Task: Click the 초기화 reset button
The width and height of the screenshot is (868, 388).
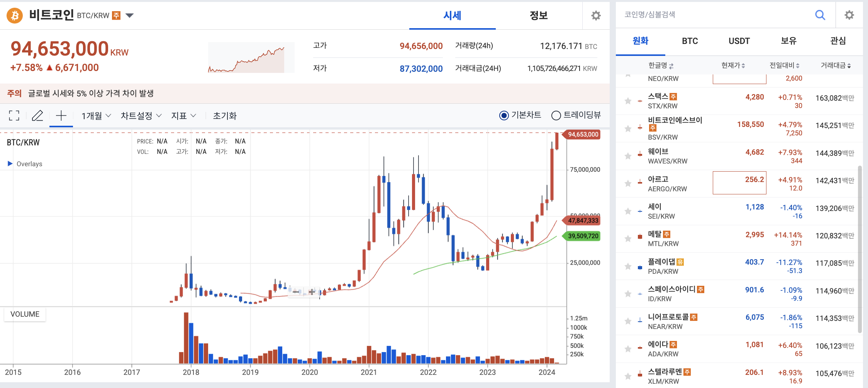Action: pyautogui.click(x=225, y=115)
